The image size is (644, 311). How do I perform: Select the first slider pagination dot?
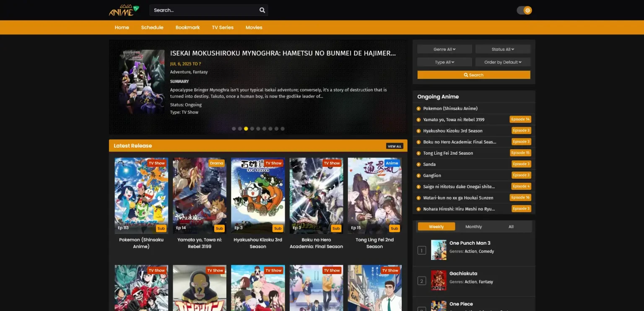click(234, 129)
